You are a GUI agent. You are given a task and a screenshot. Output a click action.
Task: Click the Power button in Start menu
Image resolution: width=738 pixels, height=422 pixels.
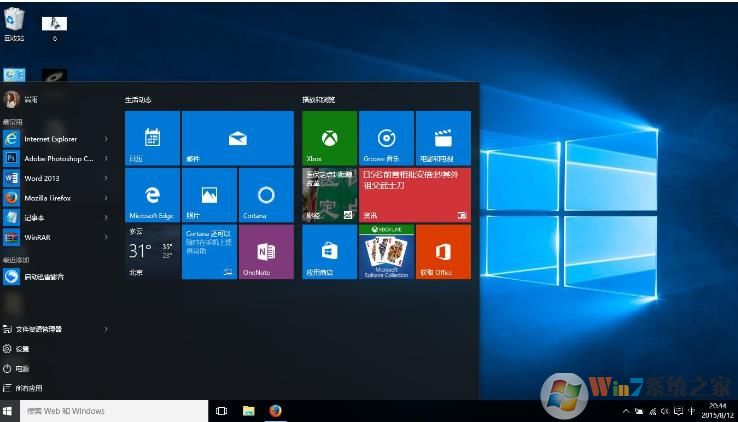[20, 368]
